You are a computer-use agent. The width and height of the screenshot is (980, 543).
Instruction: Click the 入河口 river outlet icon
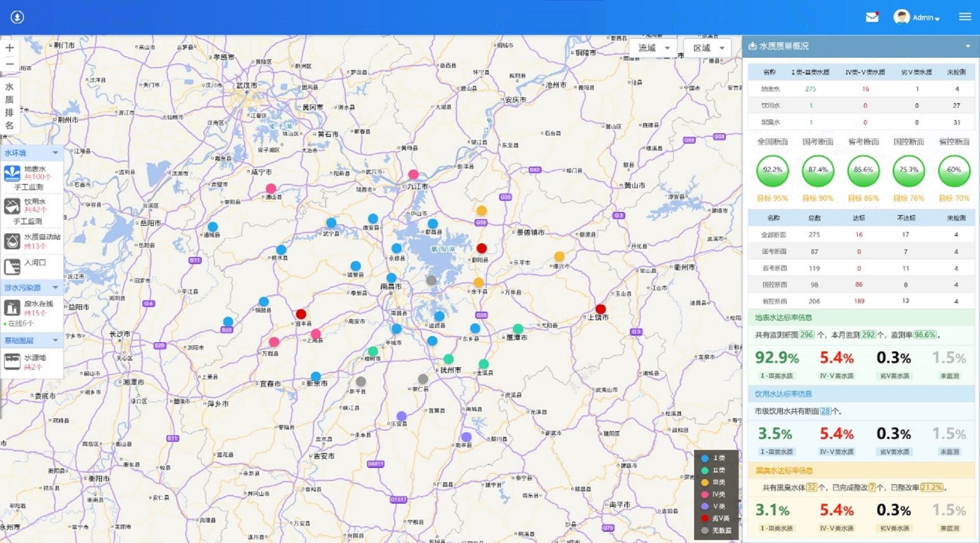click(12, 266)
